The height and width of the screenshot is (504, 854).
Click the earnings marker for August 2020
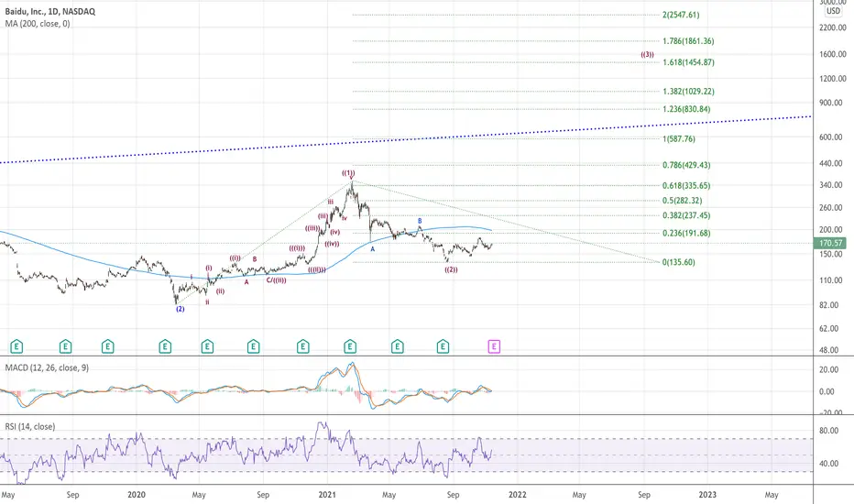[253, 346]
